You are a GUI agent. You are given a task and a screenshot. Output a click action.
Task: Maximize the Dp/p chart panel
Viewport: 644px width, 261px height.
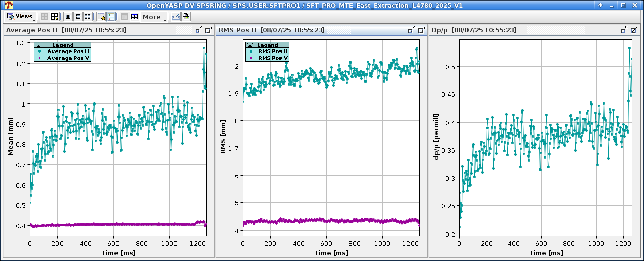[633, 30]
